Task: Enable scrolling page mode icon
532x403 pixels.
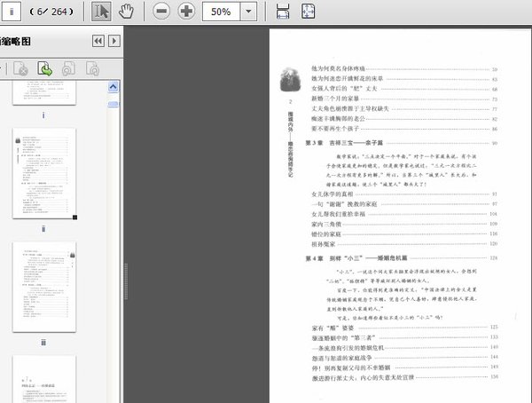Action: pyautogui.click(x=283, y=12)
